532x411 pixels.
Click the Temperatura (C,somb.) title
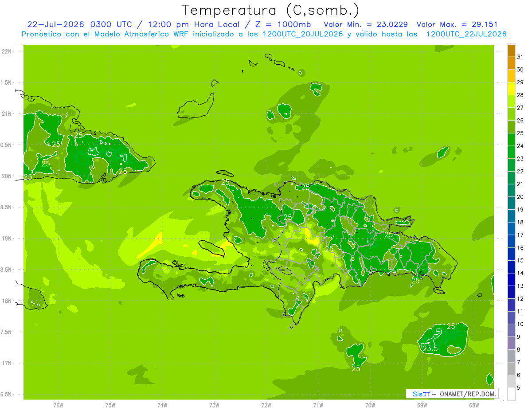coord(271,10)
